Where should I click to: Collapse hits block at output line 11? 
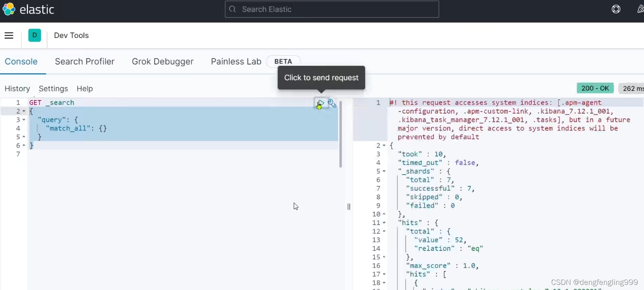pos(384,223)
